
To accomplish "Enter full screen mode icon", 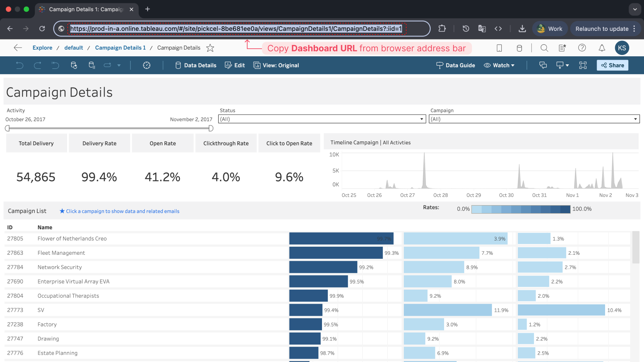I will (x=583, y=65).
